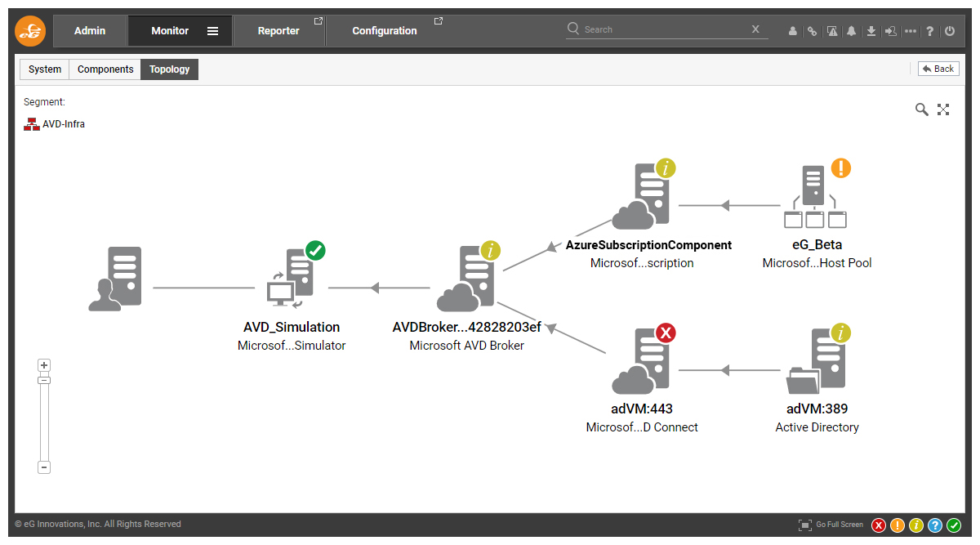Image resolution: width=980 pixels, height=545 pixels.
Task: Click the Microsof...D Connect type text
Action: click(x=642, y=427)
